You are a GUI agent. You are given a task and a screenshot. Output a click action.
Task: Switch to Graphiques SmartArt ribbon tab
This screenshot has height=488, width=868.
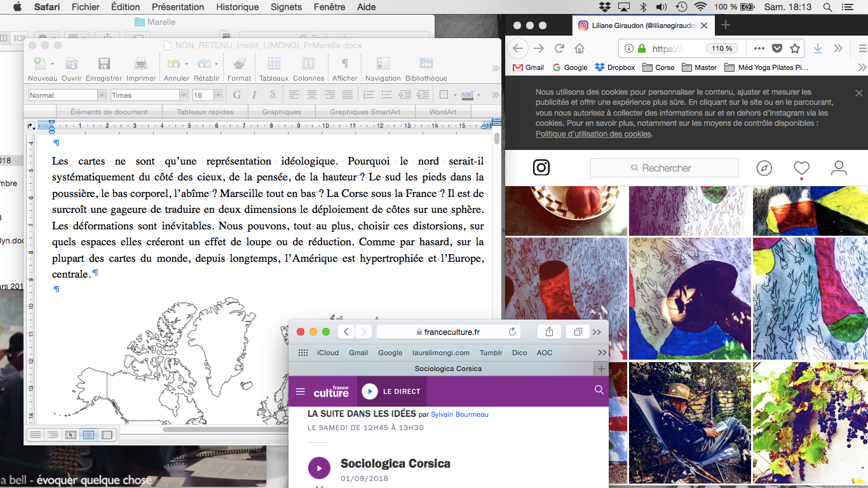tap(365, 112)
